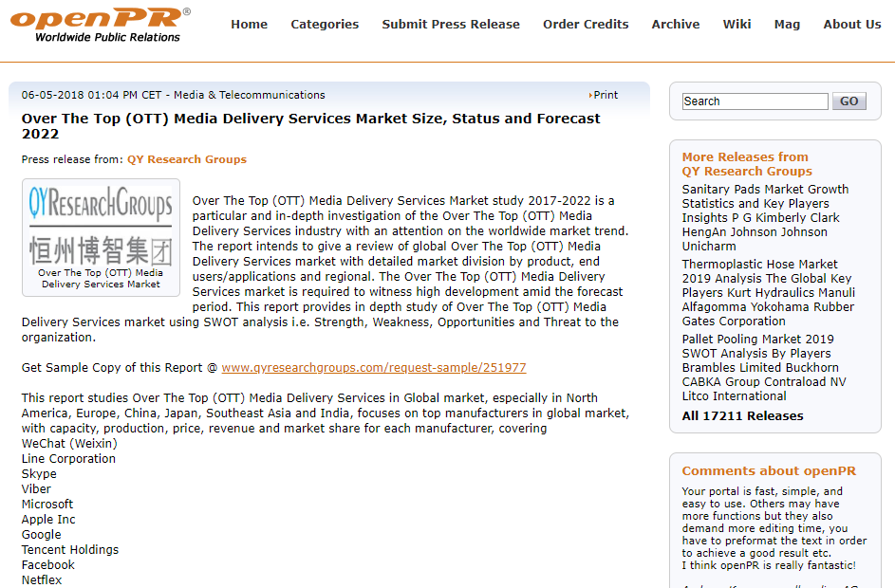
Task: Open the About Us page
Action: (x=852, y=24)
